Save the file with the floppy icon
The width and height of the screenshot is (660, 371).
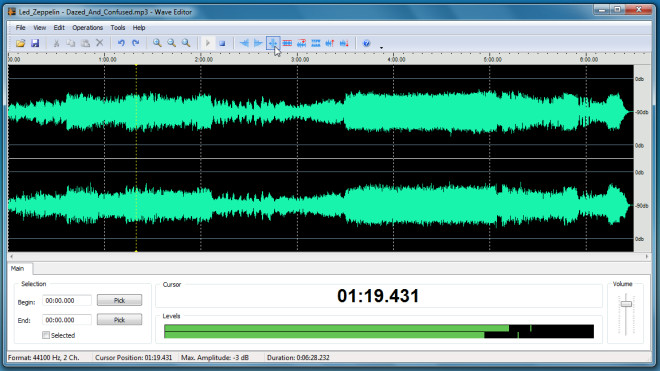[x=35, y=43]
